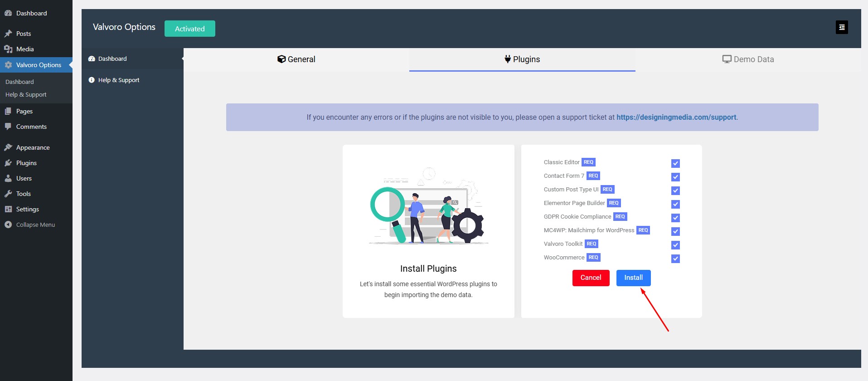Click the Plugins plug icon in sidebar
This screenshot has width=868, height=381.
click(x=8, y=163)
